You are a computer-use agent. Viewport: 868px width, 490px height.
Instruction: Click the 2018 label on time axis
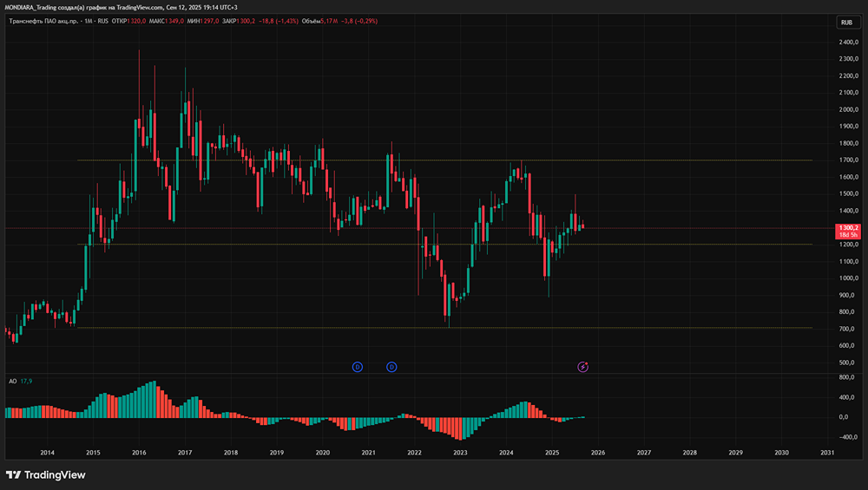[x=231, y=453]
